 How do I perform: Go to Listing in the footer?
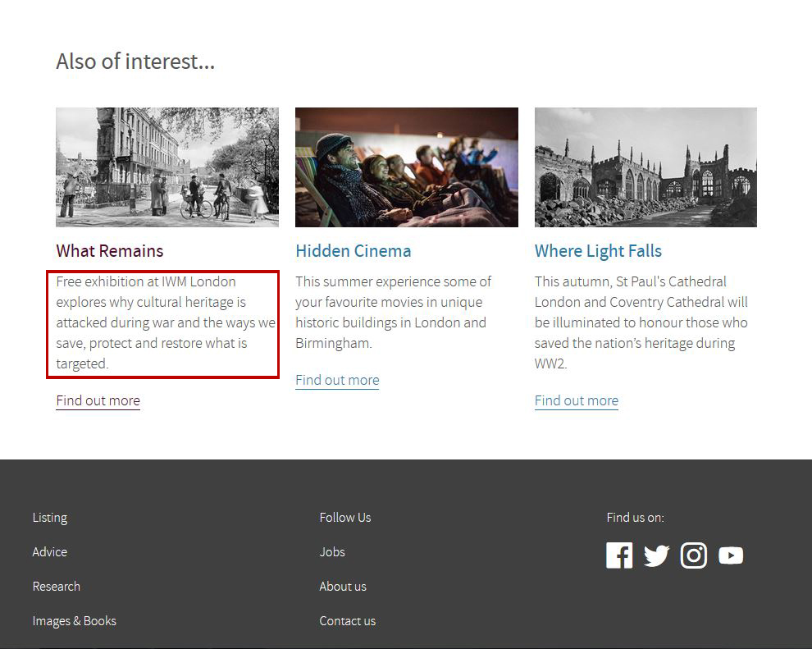50,518
